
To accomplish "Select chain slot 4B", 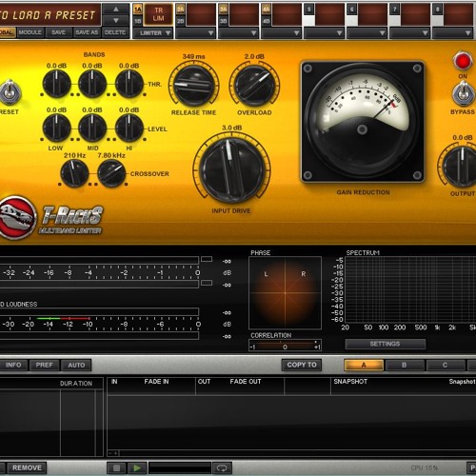I will pyautogui.click(x=267, y=21).
